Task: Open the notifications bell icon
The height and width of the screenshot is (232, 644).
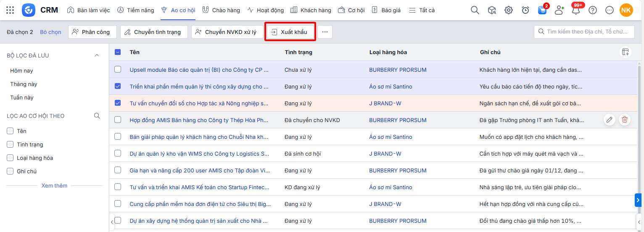Action: tap(576, 10)
